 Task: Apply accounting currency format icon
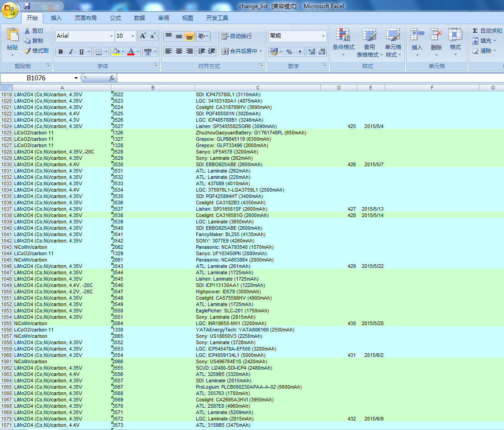[x=274, y=51]
